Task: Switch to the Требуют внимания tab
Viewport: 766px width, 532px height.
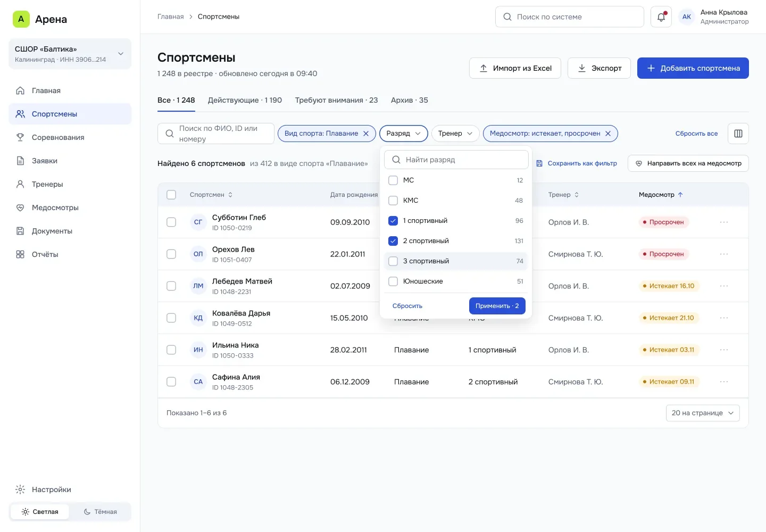Action: coord(336,100)
